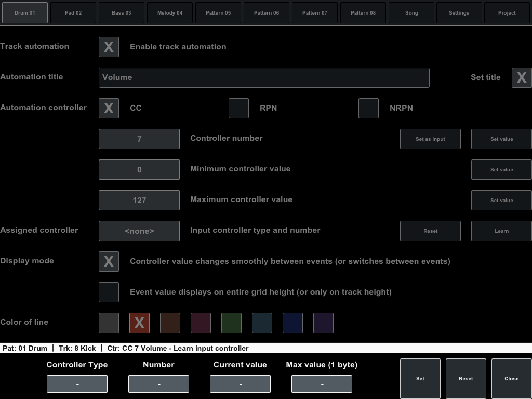Switch to the Project tab
Viewport: 532px width, 399px height.
507,12
